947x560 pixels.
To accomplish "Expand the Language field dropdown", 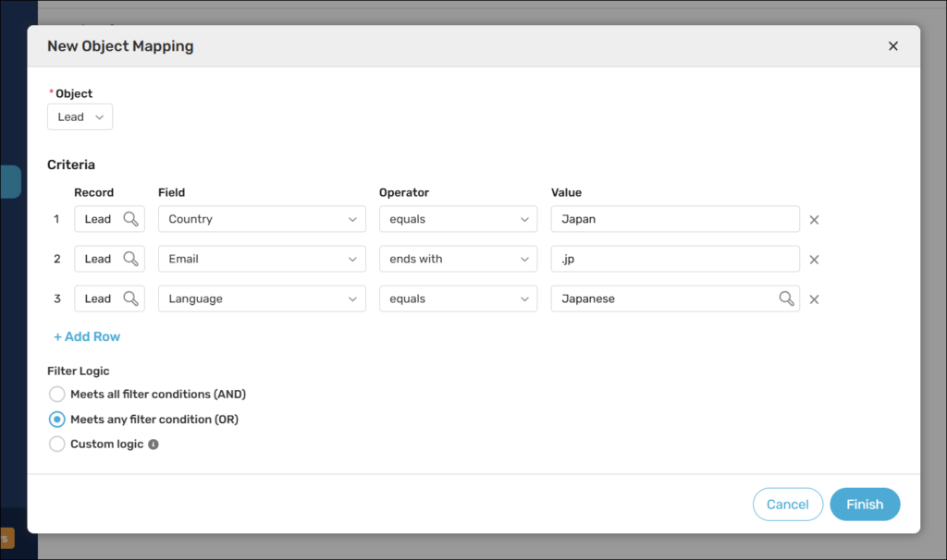I will point(262,298).
